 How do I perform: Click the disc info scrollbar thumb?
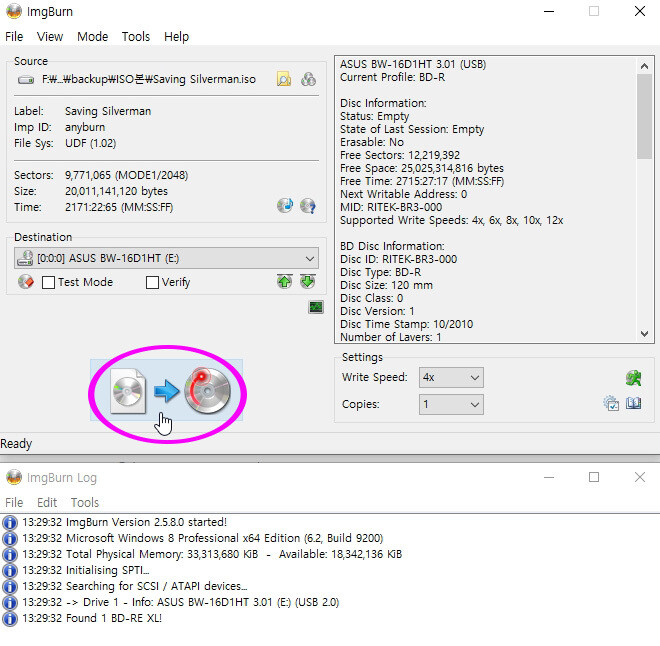point(644,117)
